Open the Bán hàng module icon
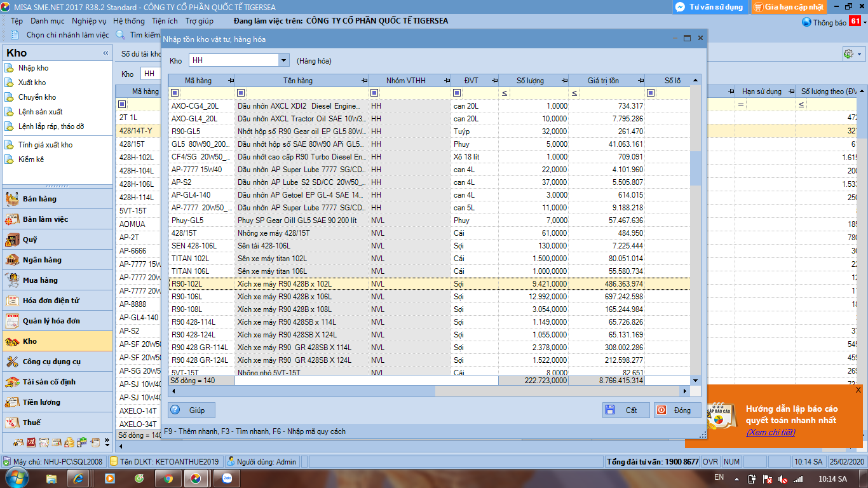This screenshot has width=868, height=488. pos(12,199)
